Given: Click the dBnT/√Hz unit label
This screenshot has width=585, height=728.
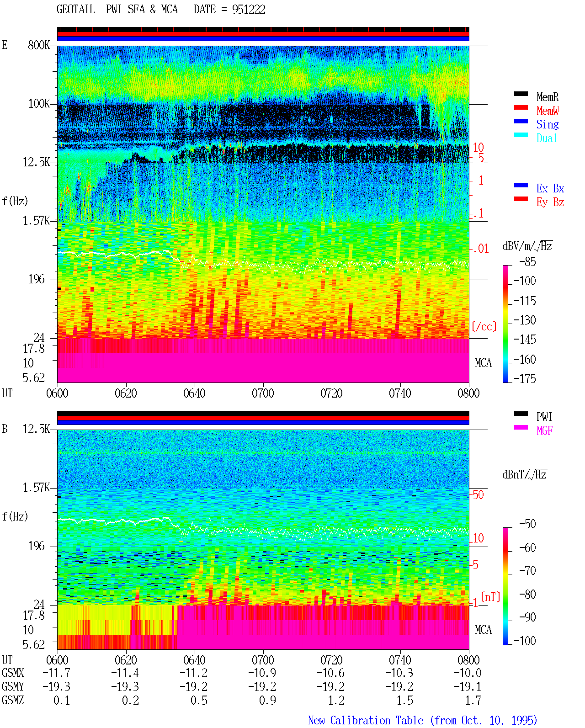Looking at the screenshot, I should point(525,474).
